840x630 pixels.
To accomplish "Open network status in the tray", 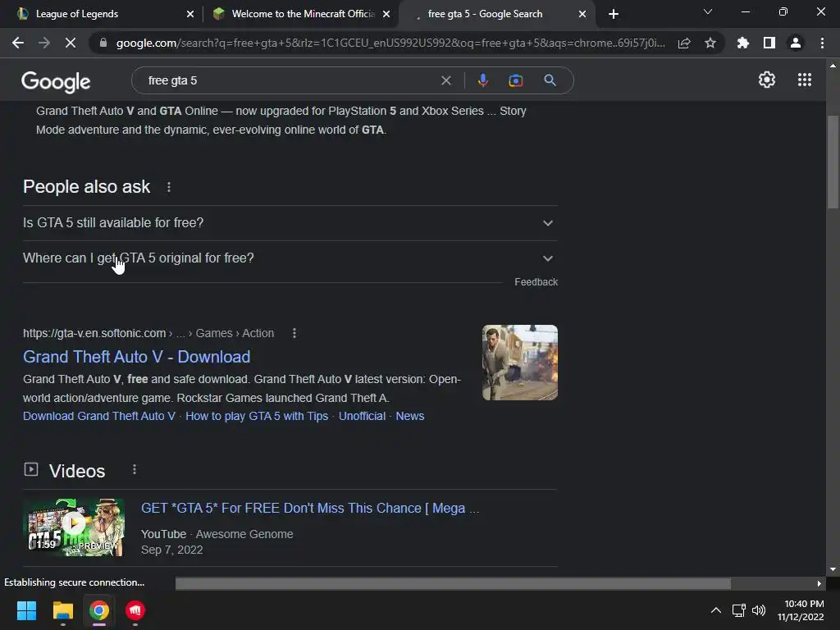I will coord(739,610).
